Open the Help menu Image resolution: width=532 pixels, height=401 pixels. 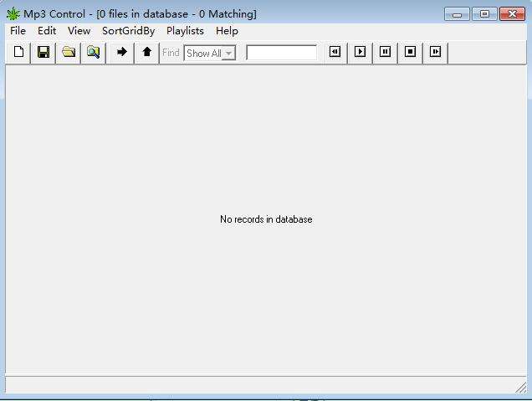pos(227,31)
